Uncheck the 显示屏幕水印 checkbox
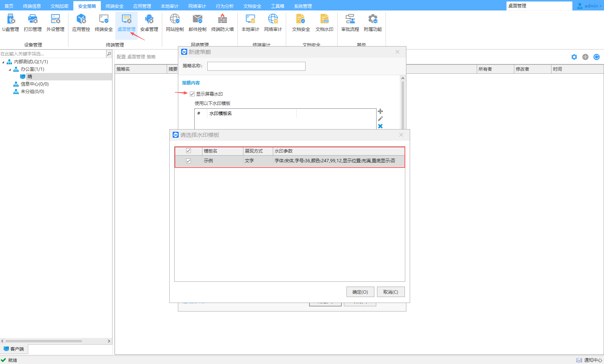 pyautogui.click(x=192, y=94)
